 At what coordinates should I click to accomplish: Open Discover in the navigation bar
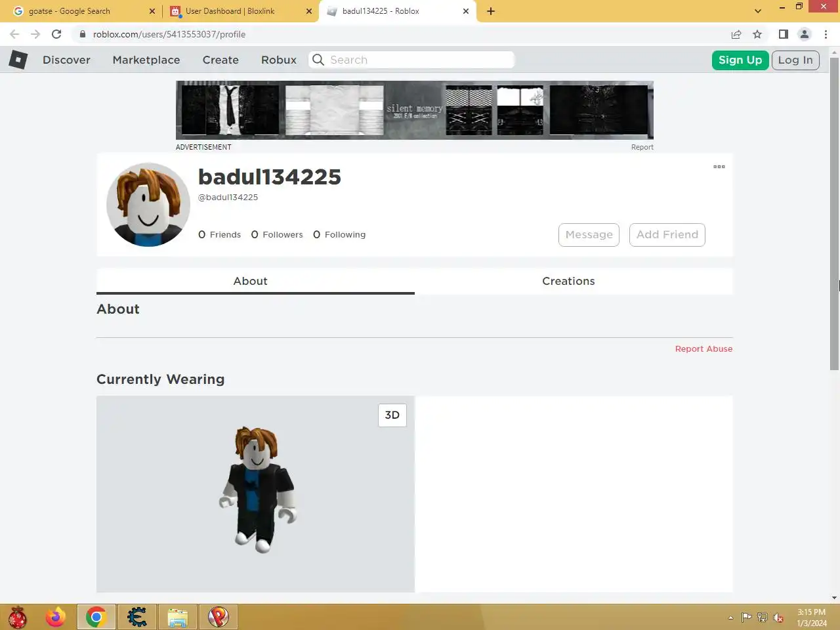click(66, 60)
